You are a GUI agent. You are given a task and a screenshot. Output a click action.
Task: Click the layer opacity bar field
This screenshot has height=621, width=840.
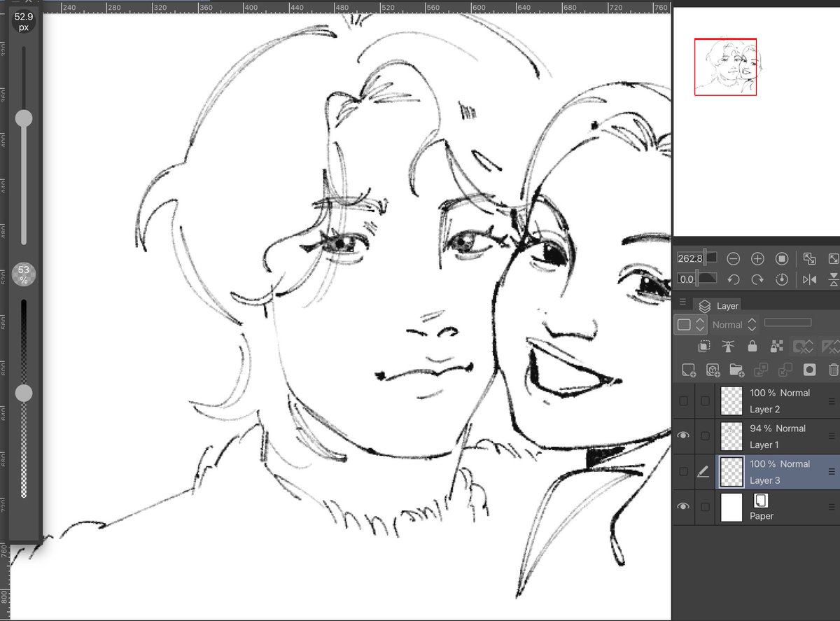(x=787, y=323)
